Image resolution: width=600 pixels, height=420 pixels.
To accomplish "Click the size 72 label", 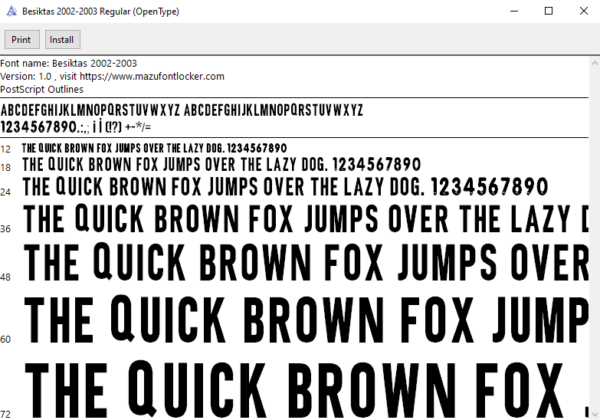I will coord(5,414).
